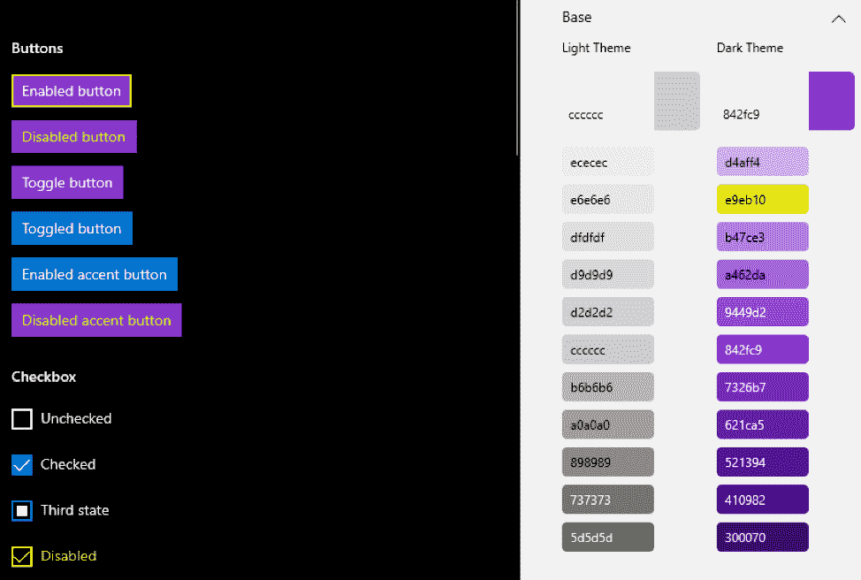Screen dimensions: 861x580
Task: Click the 5d5d5d light theme swatch
Action: [607, 537]
